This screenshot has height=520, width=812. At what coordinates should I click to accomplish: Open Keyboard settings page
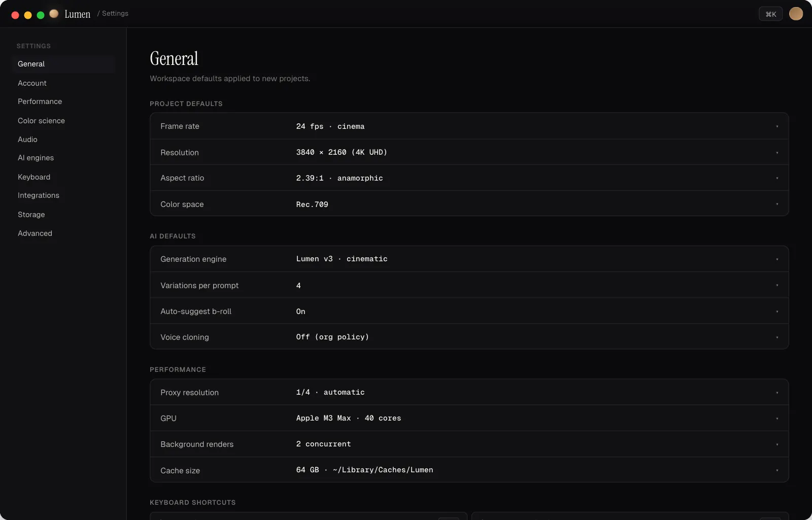coord(63,177)
